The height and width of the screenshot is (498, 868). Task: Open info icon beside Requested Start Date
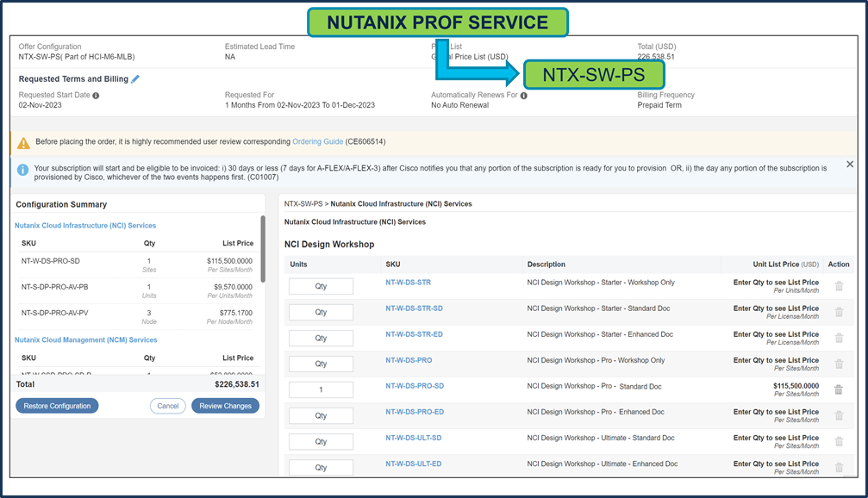tap(96, 95)
